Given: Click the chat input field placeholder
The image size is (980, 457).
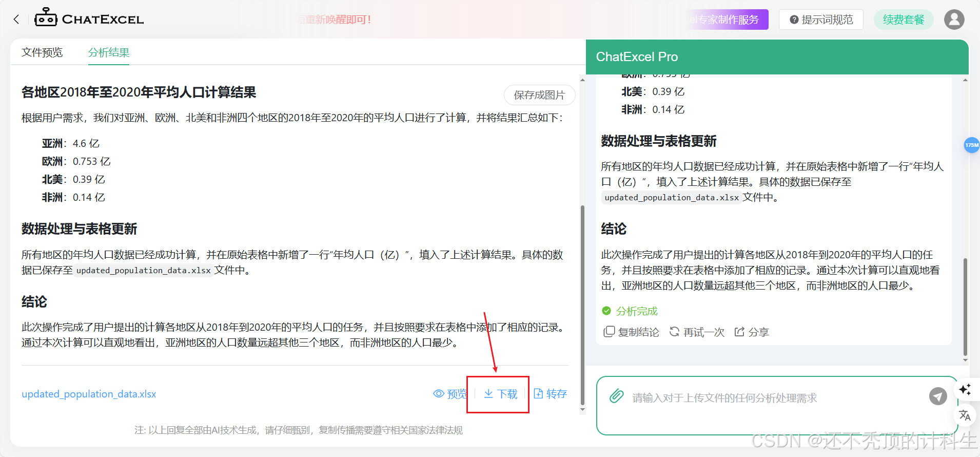Looking at the screenshot, I should coord(724,398).
